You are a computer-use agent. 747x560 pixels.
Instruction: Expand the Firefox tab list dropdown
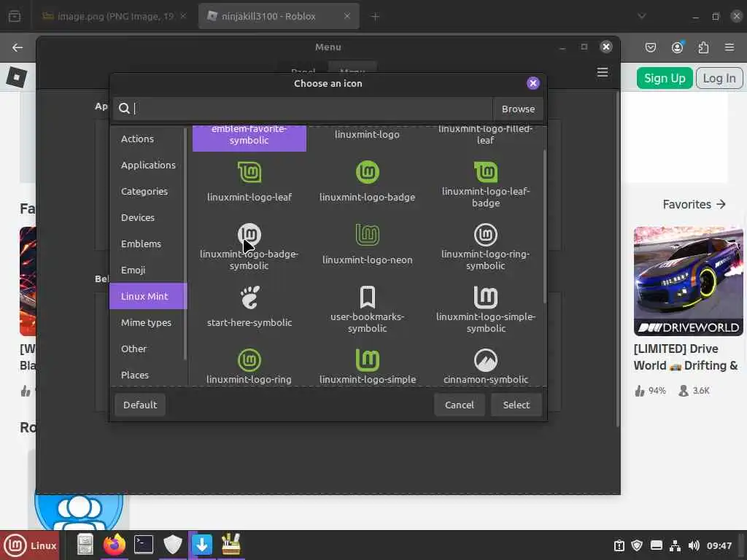pos(642,16)
